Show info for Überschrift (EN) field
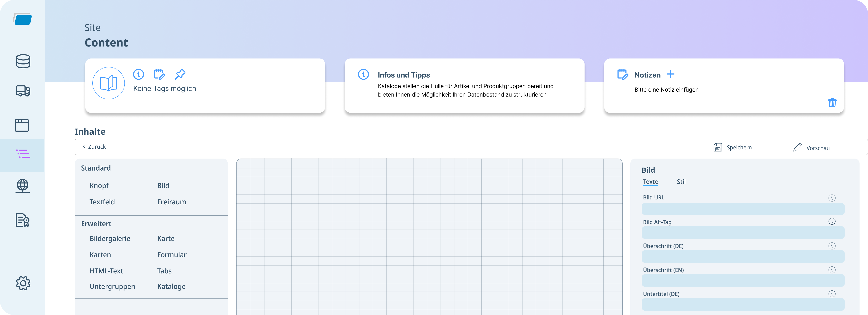 click(x=832, y=270)
